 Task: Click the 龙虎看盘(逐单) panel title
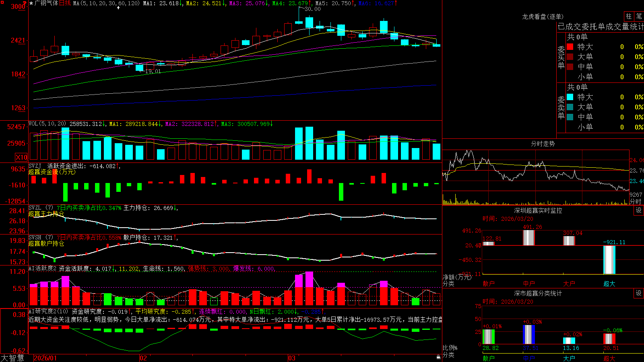pos(543,16)
